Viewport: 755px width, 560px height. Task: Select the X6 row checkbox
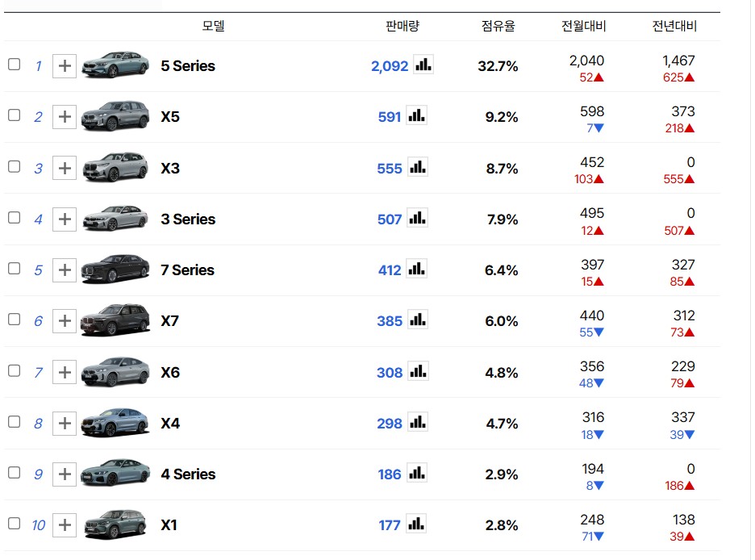click(14, 370)
